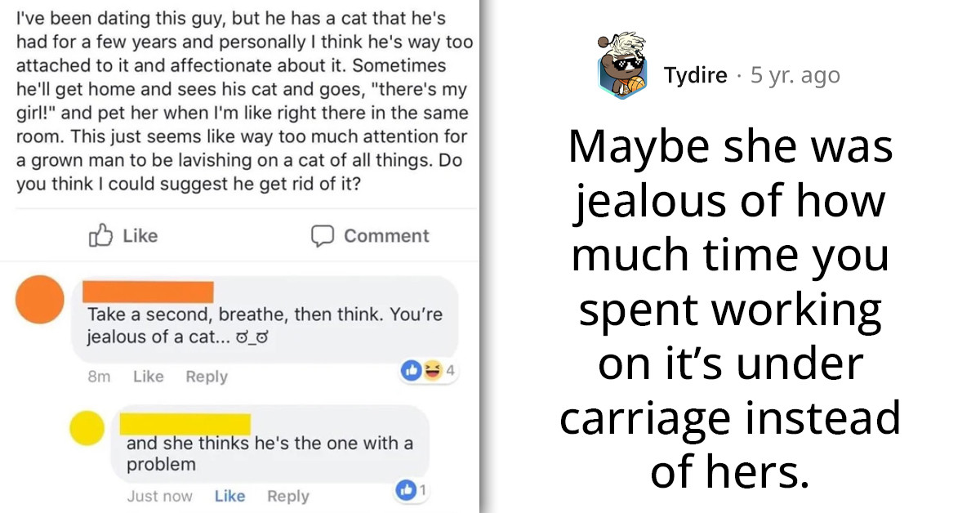Viewport: 980px width, 513px height.
Task: Click the '5 yr. ago' timestamp
Action: coord(795,75)
